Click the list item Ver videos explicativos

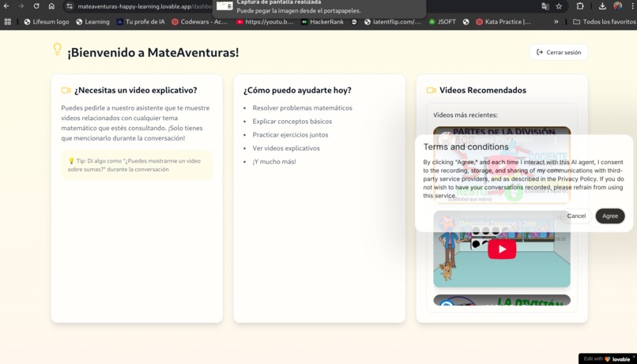coord(286,148)
